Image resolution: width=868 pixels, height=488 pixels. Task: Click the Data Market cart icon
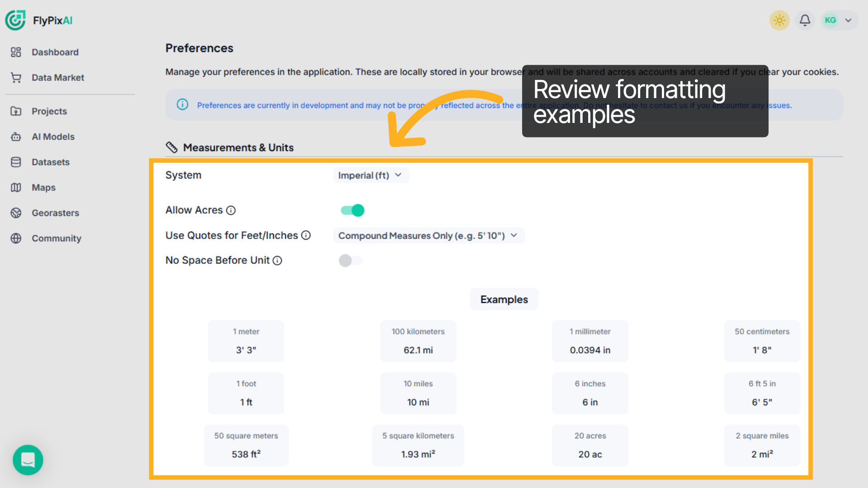(16, 78)
